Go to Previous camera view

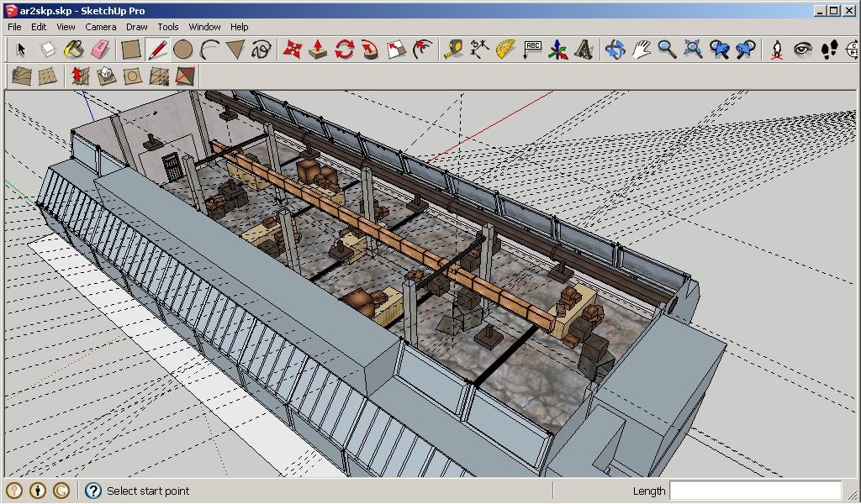coord(720,50)
